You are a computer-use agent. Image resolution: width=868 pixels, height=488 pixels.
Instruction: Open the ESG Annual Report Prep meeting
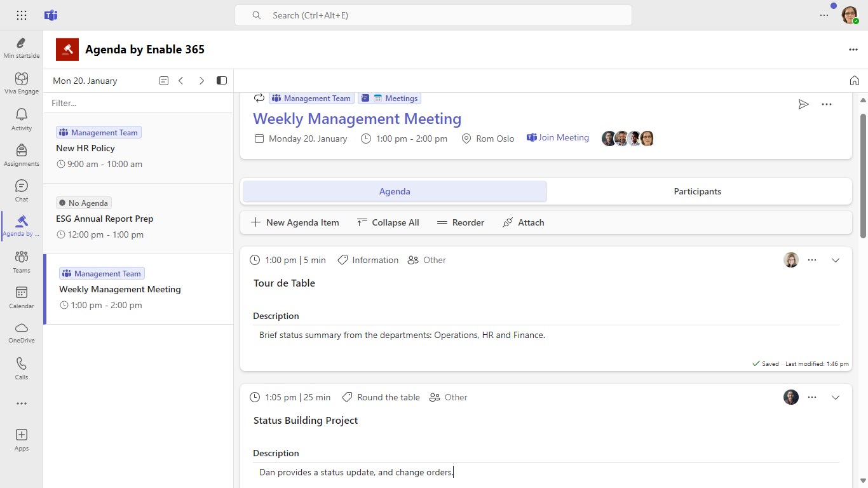(x=105, y=219)
